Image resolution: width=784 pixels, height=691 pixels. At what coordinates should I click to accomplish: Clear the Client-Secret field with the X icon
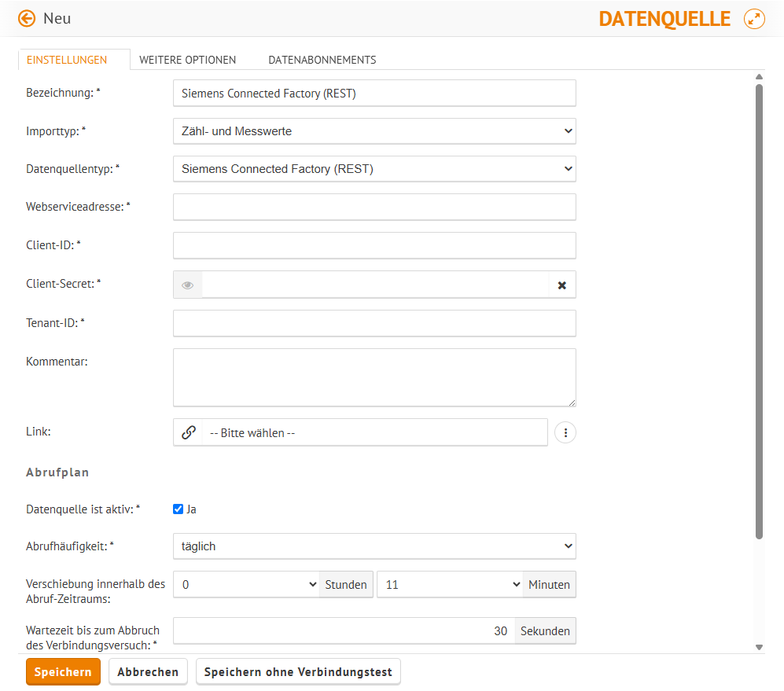tap(562, 285)
